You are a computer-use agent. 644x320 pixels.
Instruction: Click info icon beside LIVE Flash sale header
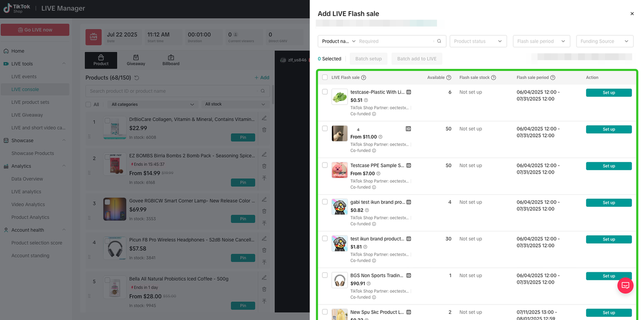click(x=364, y=77)
